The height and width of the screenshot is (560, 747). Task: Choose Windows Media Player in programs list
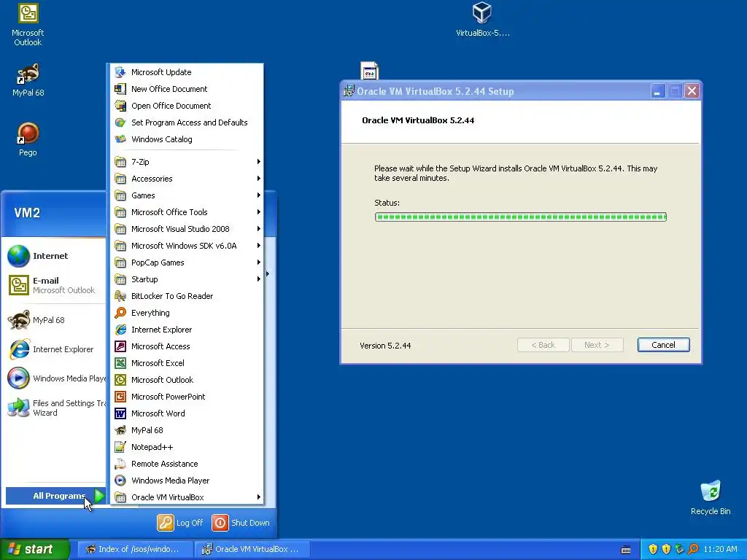coord(187,481)
